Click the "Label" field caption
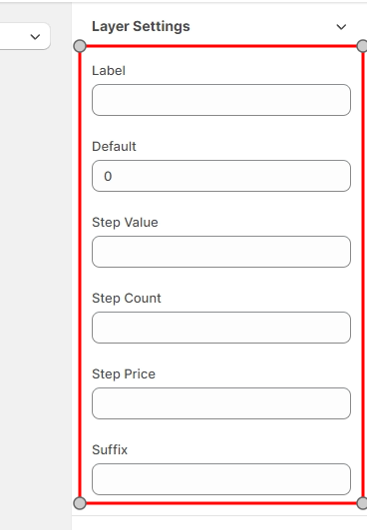This screenshot has width=367, height=530. coord(109,71)
